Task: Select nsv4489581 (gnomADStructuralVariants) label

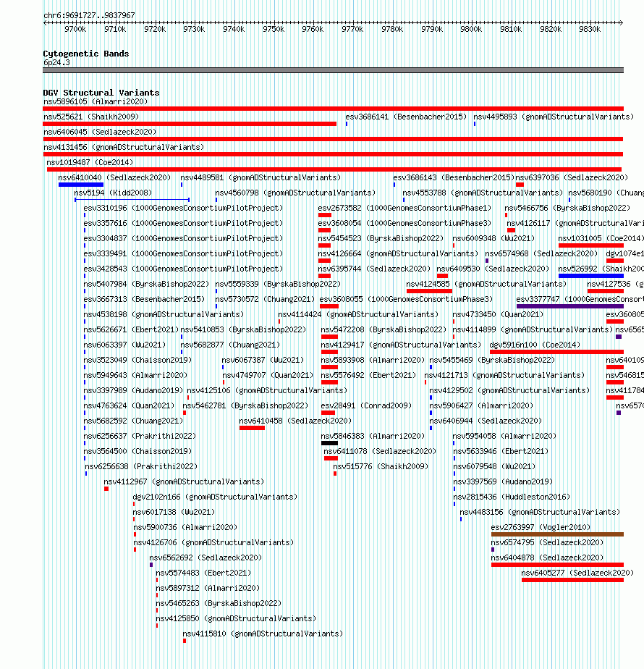Action: click(260, 177)
